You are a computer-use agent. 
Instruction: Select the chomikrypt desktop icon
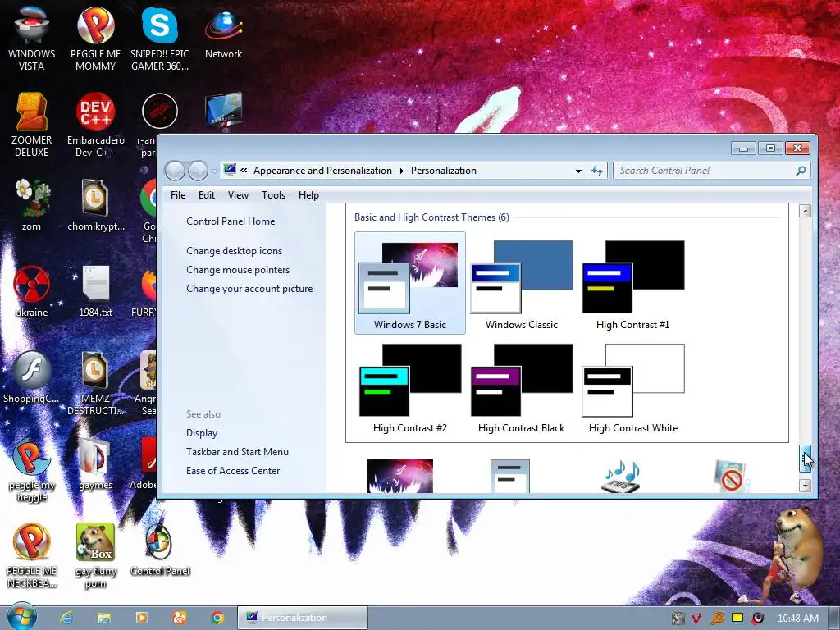(95, 205)
